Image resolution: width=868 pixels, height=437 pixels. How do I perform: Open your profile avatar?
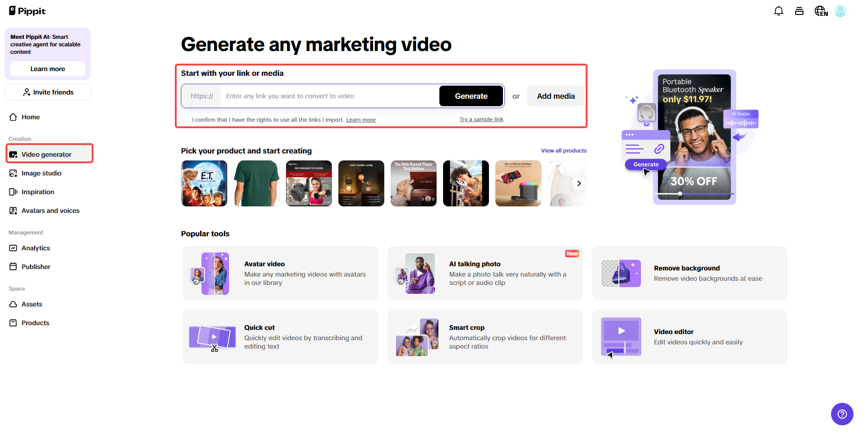point(841,10)
